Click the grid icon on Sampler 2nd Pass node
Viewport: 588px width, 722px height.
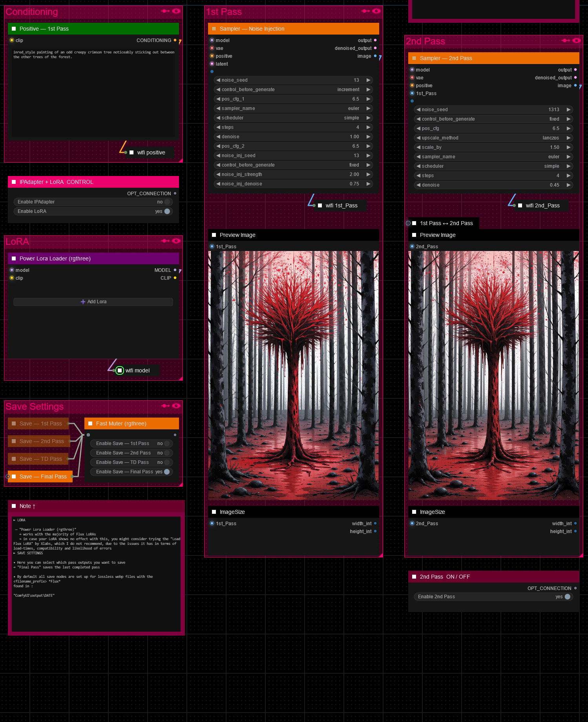click(x=414, y=58)
